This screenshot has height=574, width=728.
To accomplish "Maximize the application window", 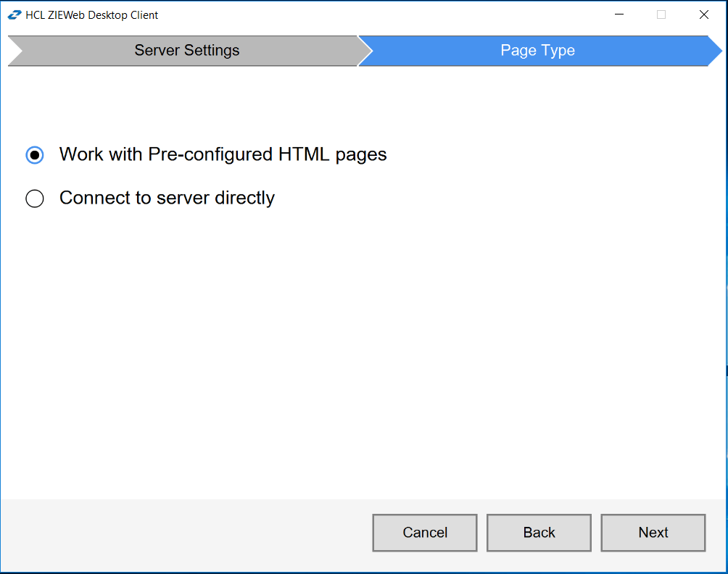I will [661, 14].
